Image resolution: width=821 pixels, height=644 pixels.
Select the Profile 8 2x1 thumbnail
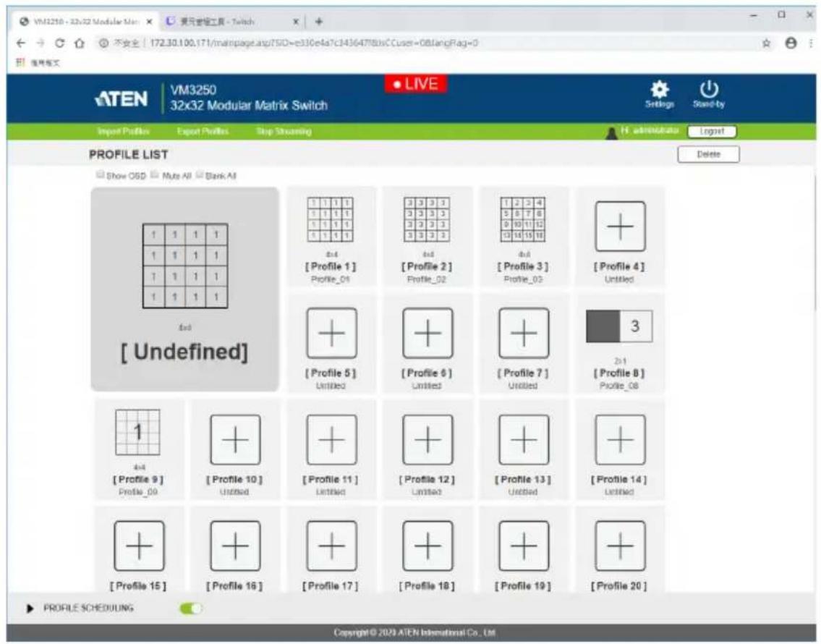click(619, 326)
